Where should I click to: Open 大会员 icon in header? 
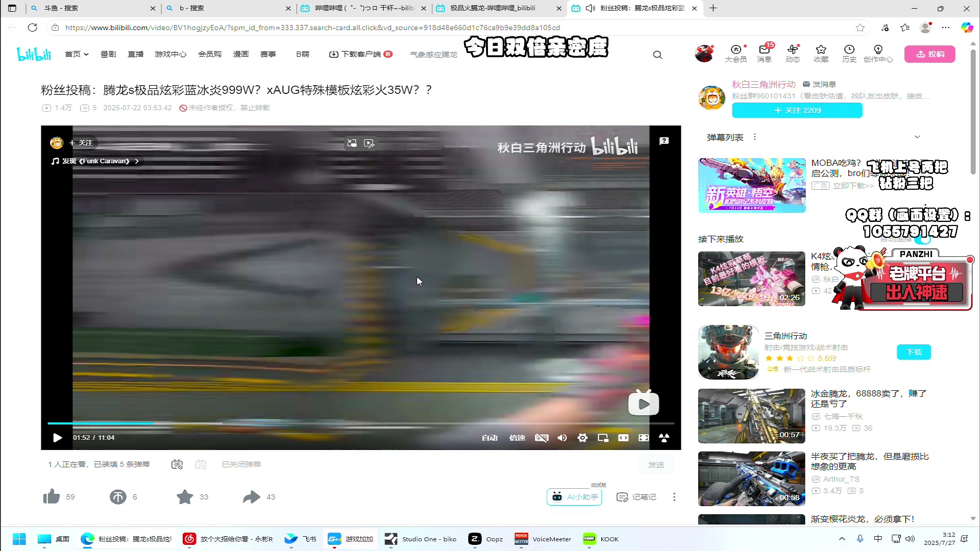pyautogui.click(x=736, y=53)
